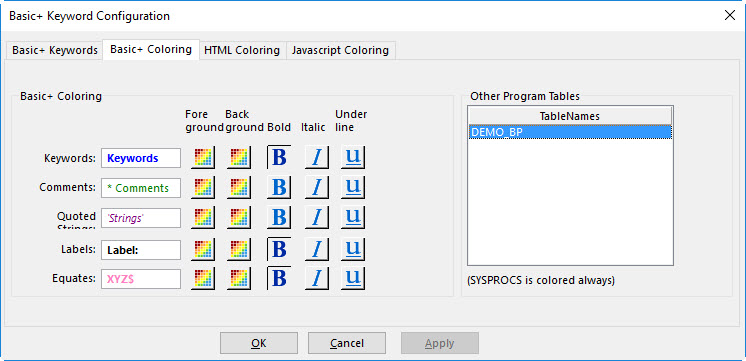Click the * Comments sample preview box

pyautogui.click(x=141, y=188)
